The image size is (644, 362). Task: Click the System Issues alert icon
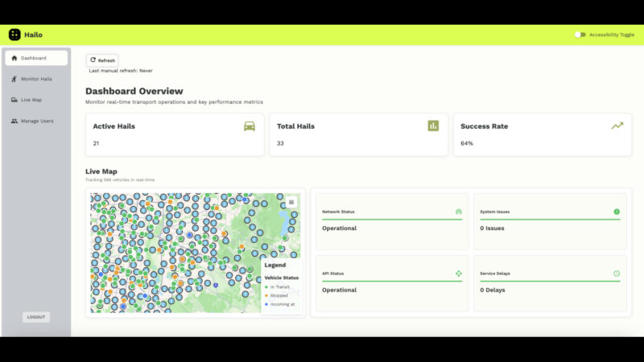pos(617,212)
